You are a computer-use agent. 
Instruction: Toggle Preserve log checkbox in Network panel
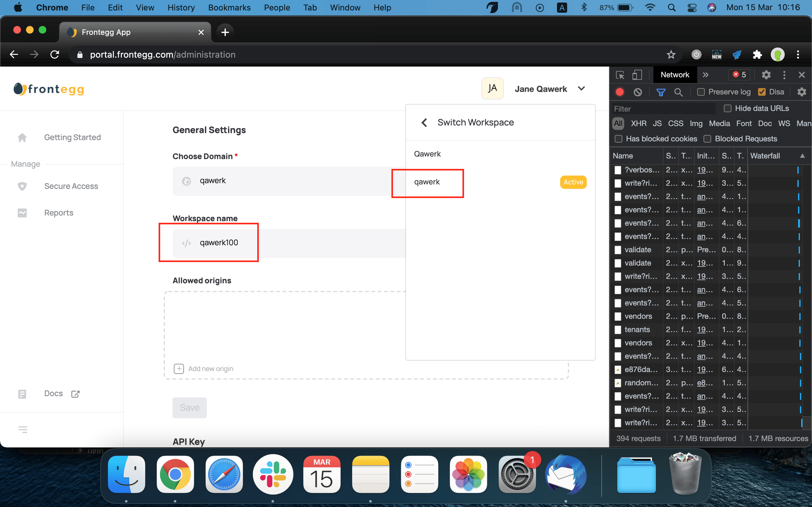699,92
